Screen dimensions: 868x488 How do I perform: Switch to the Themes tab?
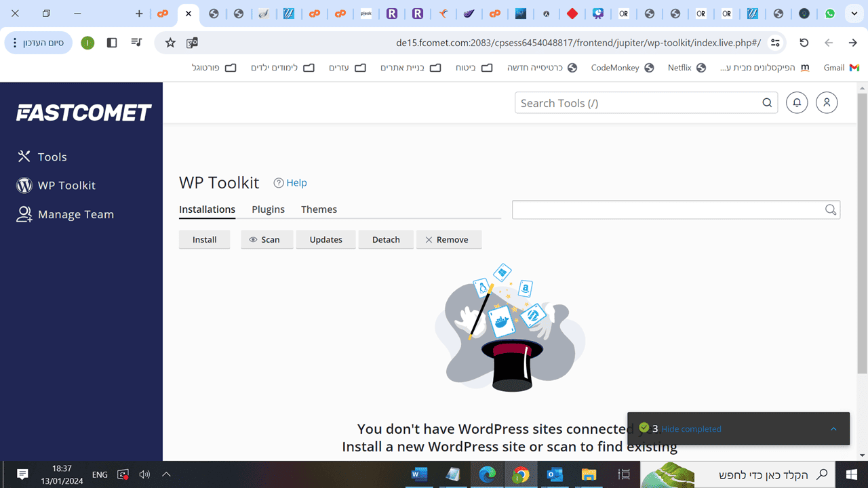coord(319,209)
